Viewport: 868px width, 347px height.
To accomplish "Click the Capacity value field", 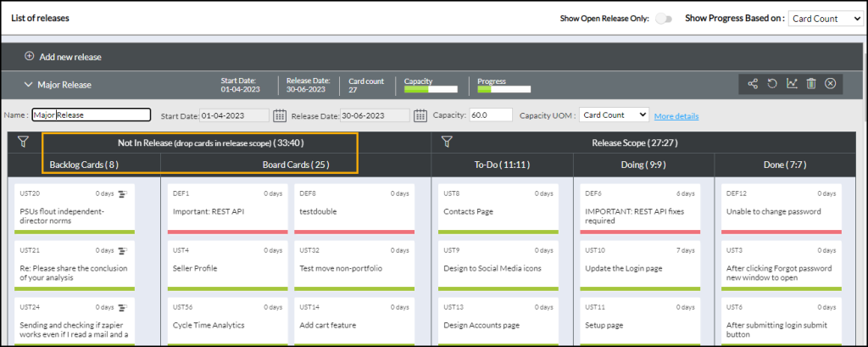I will [x=491, y=115].
